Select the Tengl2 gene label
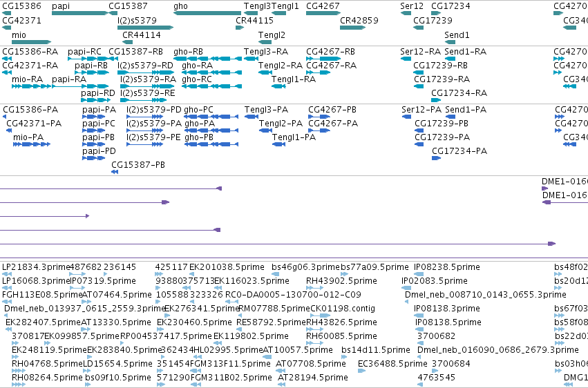Viewport: 588px width, 388px height. pos(272,35)
